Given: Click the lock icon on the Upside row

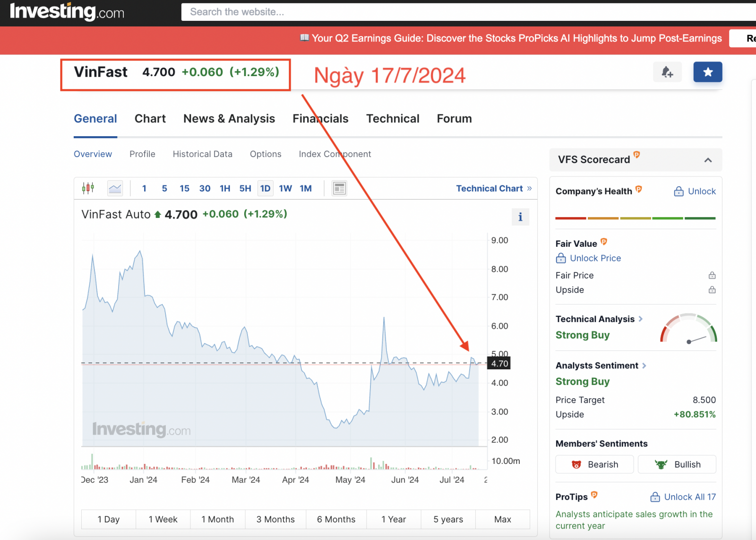Looking at the screenshot, I should pyautogui.click(x=712, y=290).
